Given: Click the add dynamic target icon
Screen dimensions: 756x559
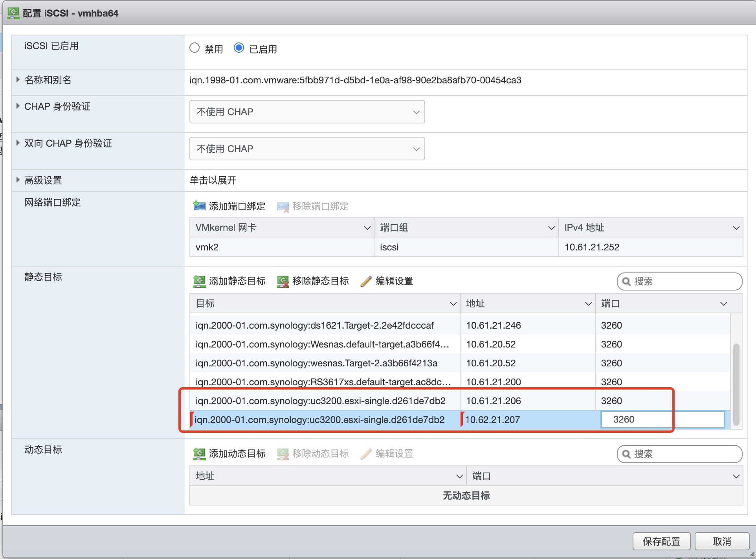Looking at the screenshot, I should (x=199, y=454).
